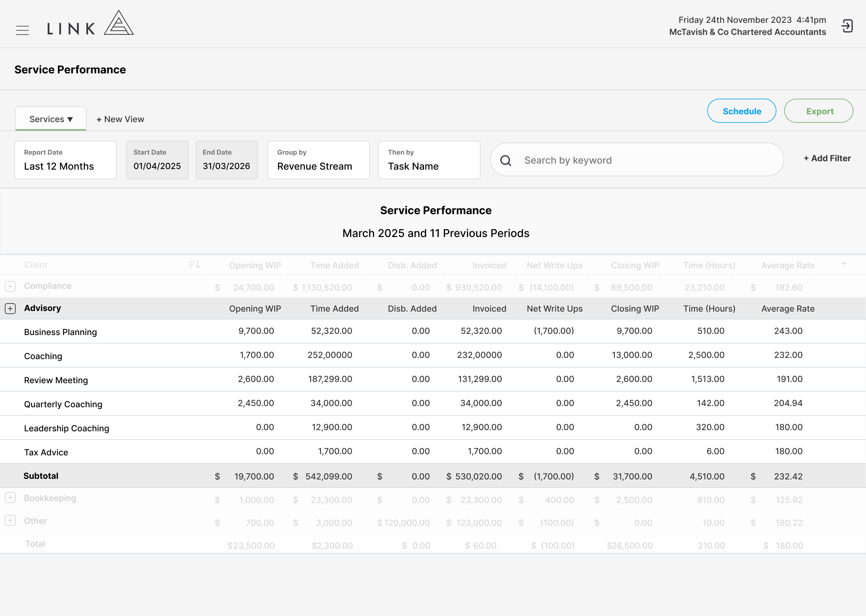Select the Business Planning row

[433, 331]
